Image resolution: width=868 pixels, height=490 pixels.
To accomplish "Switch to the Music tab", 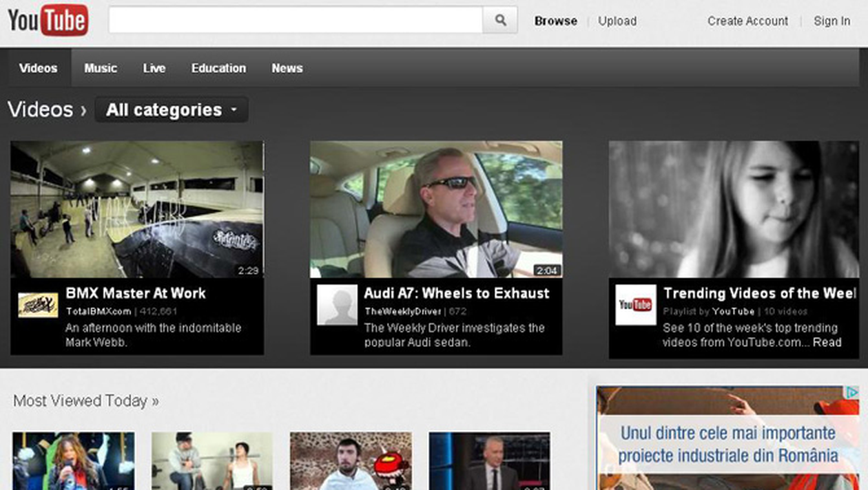I will [101, 68].
